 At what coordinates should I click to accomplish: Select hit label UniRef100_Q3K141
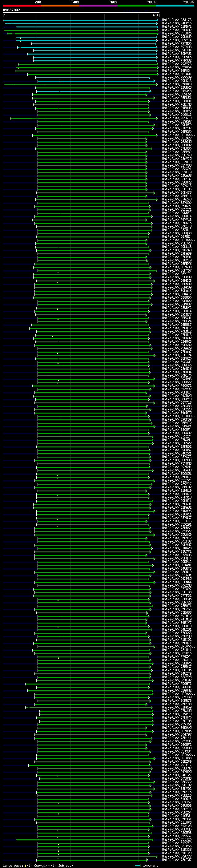pos(177,737)
